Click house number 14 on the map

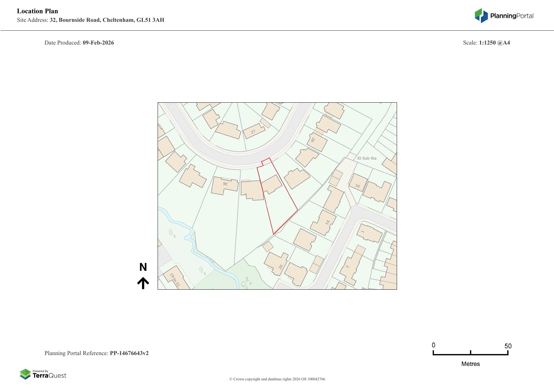pyautogui.click(x=328, y=222)
